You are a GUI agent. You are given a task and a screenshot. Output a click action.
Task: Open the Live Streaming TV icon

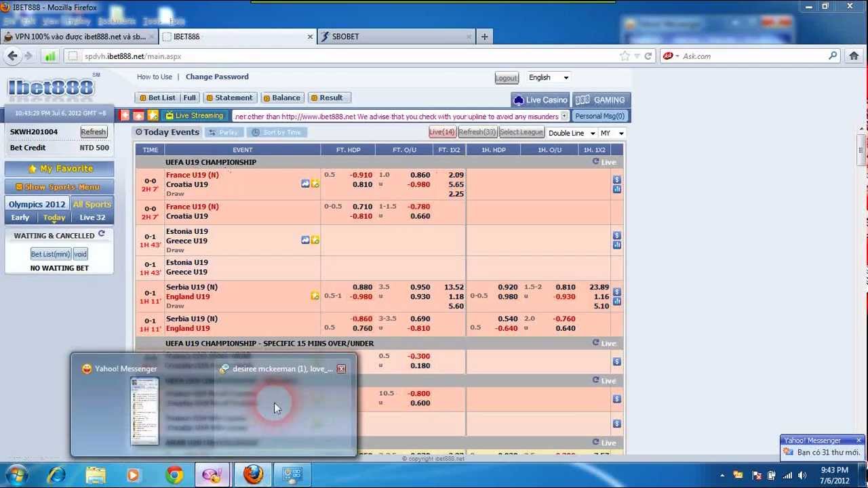[170, 116]
